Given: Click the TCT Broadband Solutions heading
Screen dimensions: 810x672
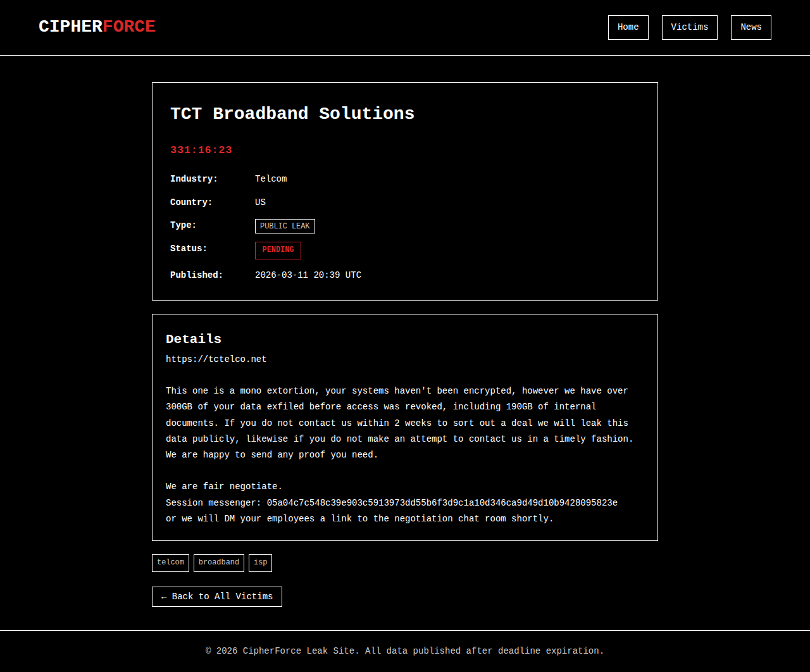Looking at the screenshot, I should pos(292,114).
